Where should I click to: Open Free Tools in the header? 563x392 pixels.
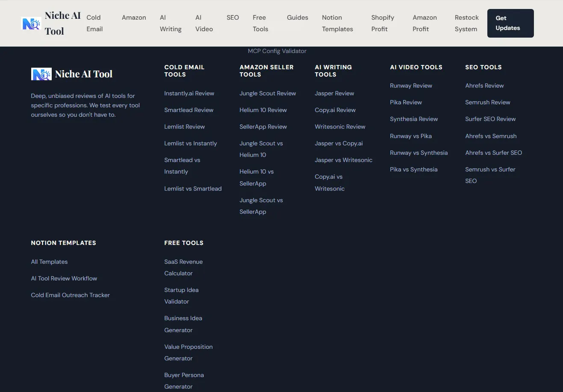[x=260, y=23]
